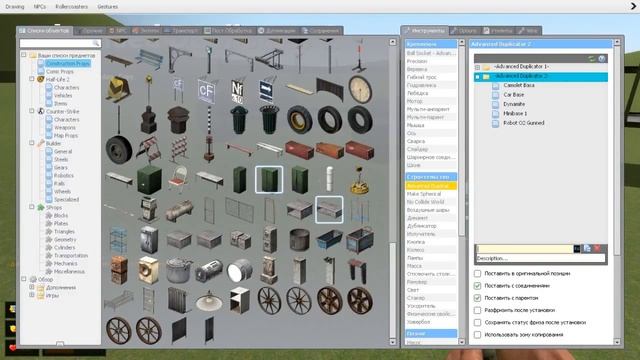
Task: Open Comic Props in the tree
Action: (60, 71)
